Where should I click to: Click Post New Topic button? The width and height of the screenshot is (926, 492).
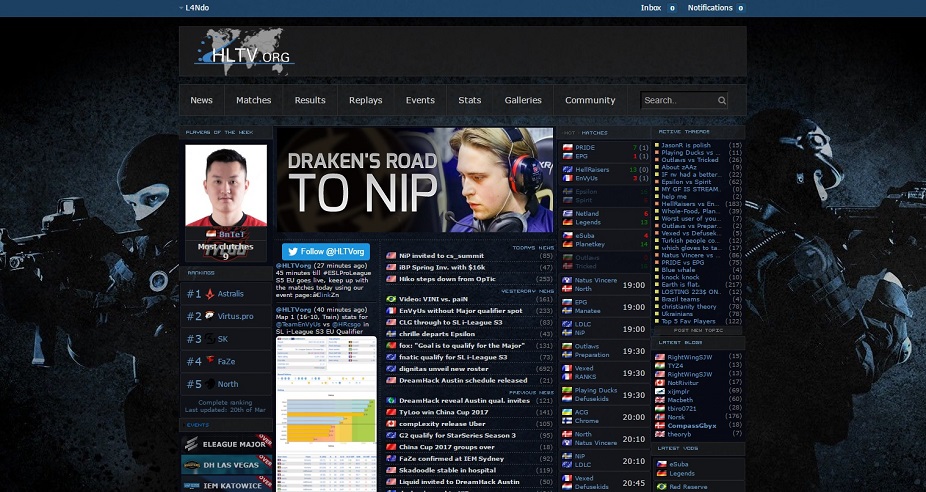[x=699, y=331]
